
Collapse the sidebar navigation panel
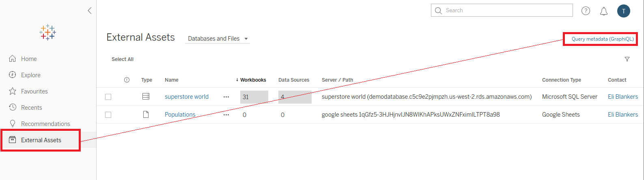point(90,11)
